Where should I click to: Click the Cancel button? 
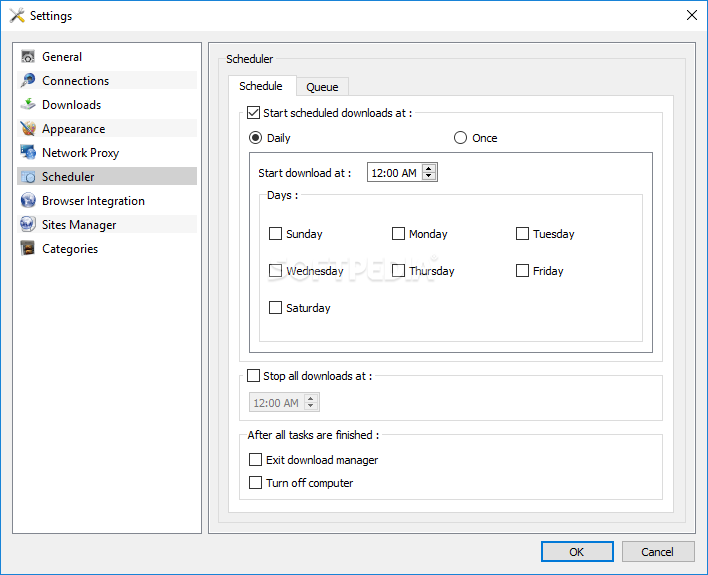(x=657, y=551)
